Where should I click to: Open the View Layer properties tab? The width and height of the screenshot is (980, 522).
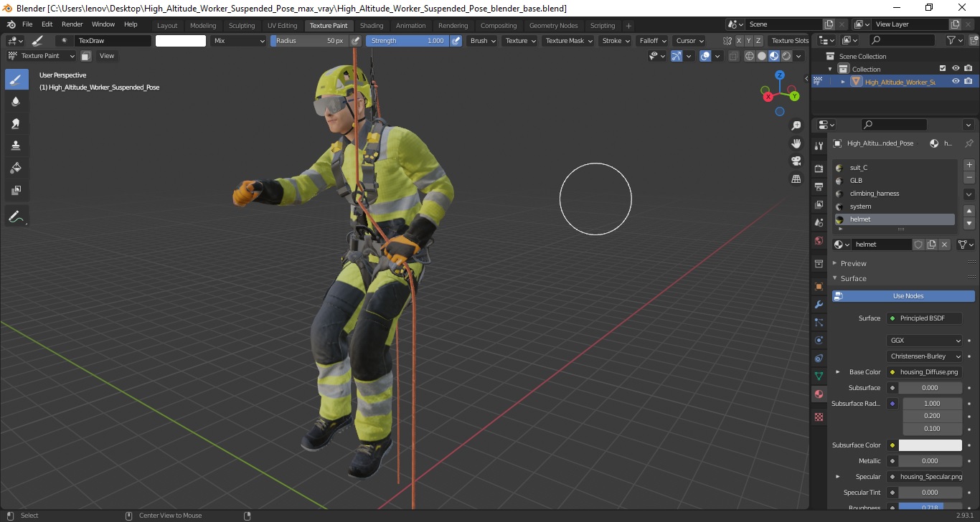[x=819, y=204]
